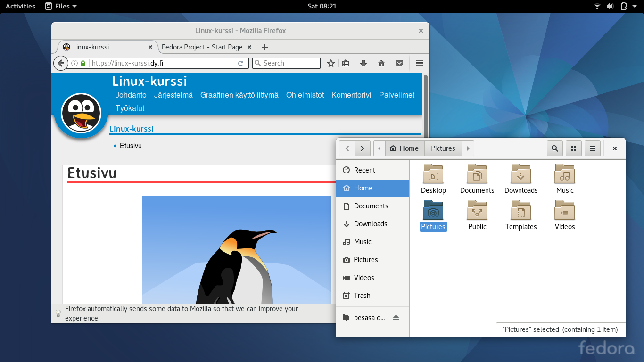
Task: Bookmark this page with the star icon
Action: click(331, 63)
